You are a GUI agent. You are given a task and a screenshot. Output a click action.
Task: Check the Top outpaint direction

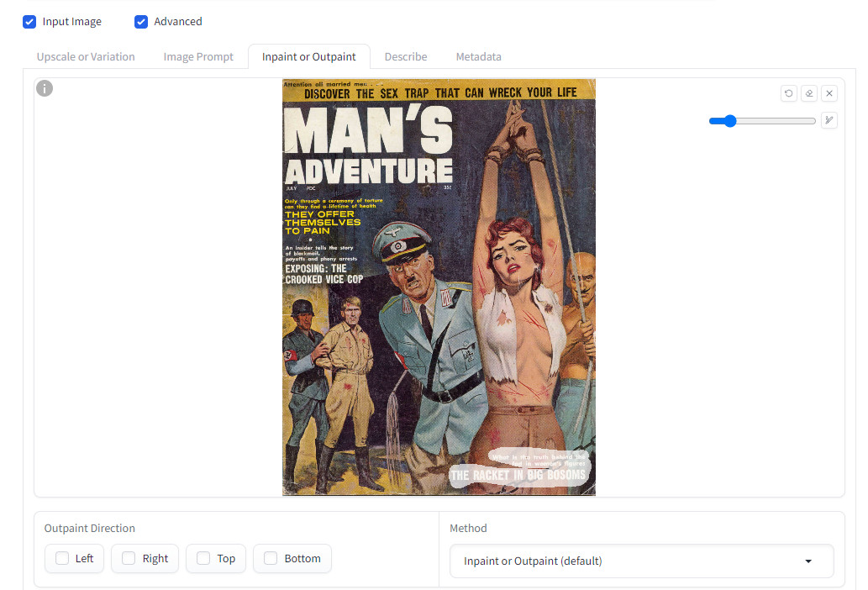203,558
